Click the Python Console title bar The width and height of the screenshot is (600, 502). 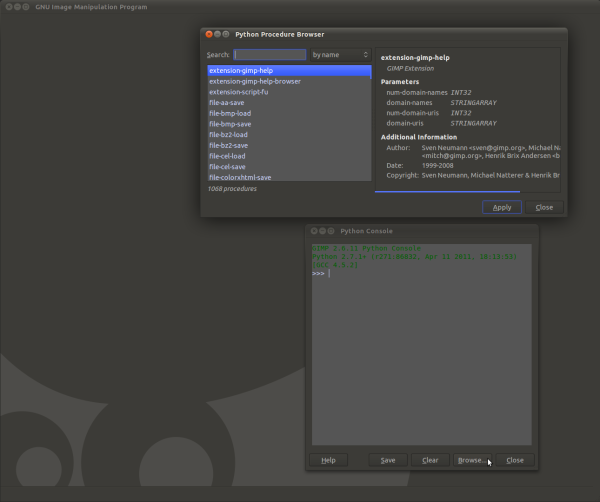[x=422, y=231]
